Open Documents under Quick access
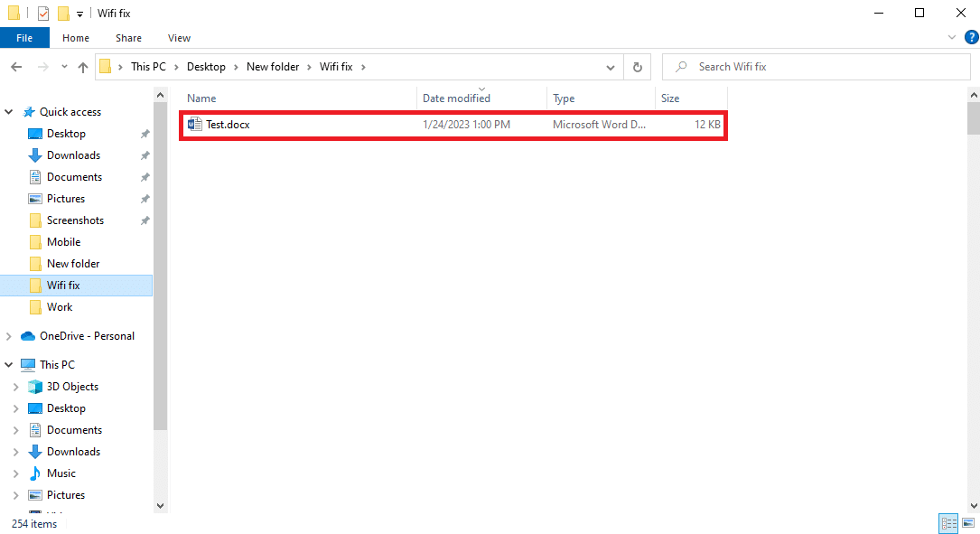The width and height of the screenshot is (980, 534). pyautogui.click(x=74, y=177)
